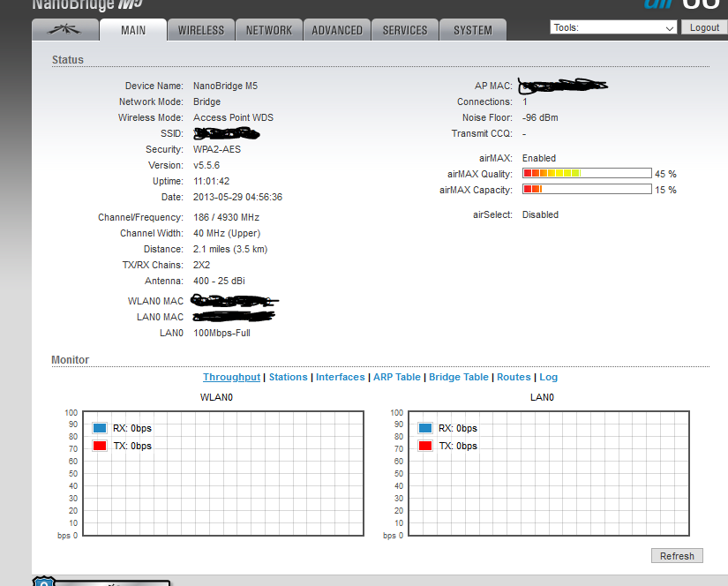
Task: Switch to the WIRELESS tab
Action: [201, 30]
